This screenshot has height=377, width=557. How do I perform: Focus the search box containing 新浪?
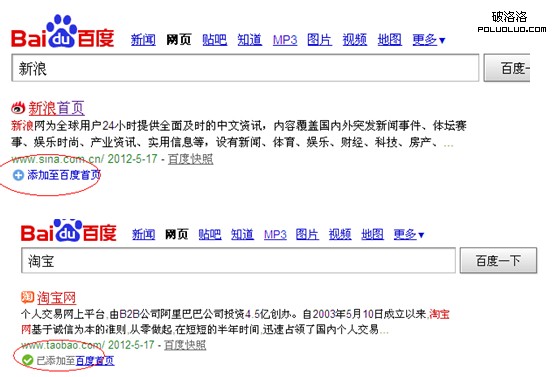click(x=245, y=68)
